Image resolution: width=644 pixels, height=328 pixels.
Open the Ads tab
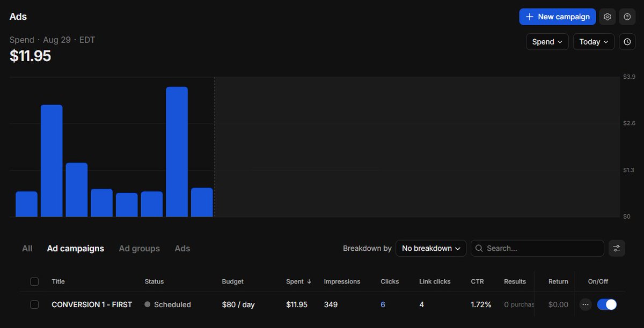point(182,249)
